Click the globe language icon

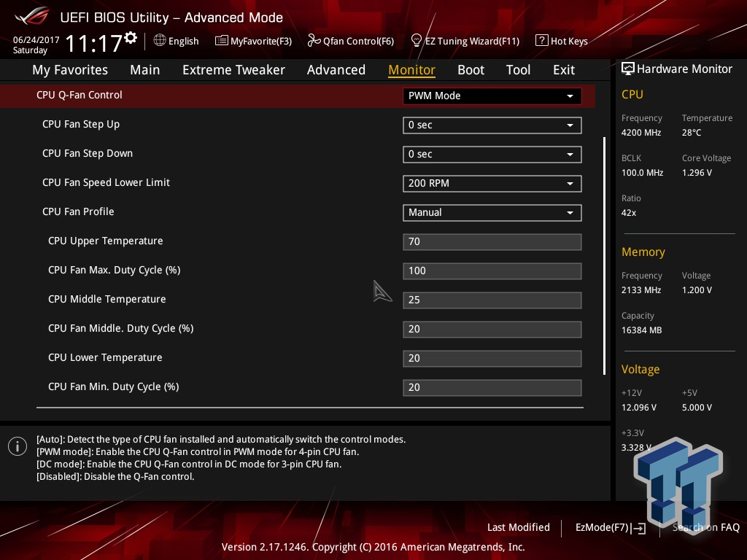pos(160,41)
